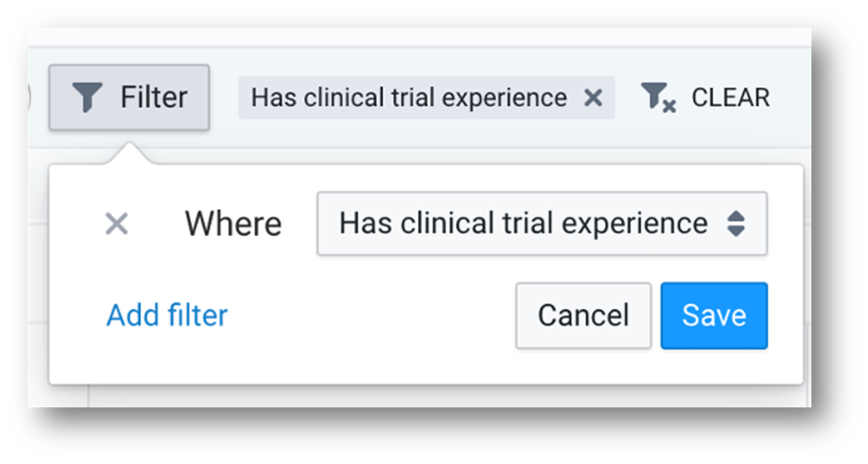Save the filter settings
Viewport: 868px width, 464px height.
714,315
